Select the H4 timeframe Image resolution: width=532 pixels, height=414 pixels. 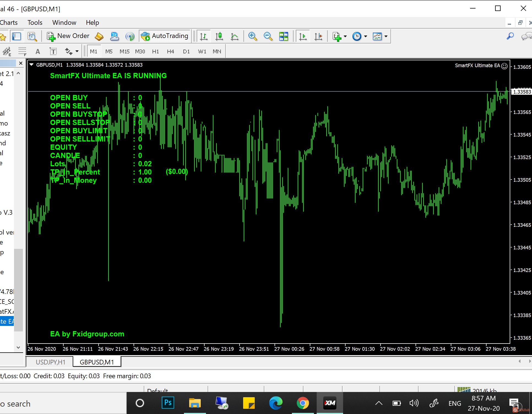click(170, 51)
